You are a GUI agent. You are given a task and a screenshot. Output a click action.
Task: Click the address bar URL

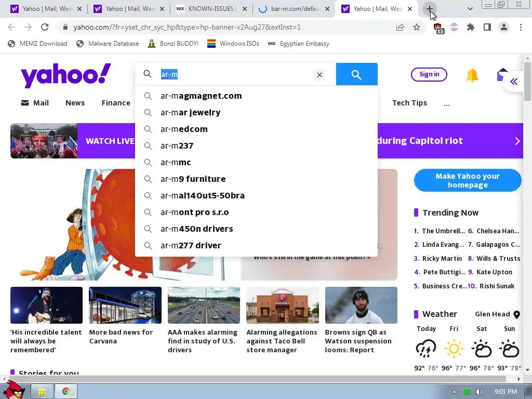pyautogui.click(x=187, y=27)
